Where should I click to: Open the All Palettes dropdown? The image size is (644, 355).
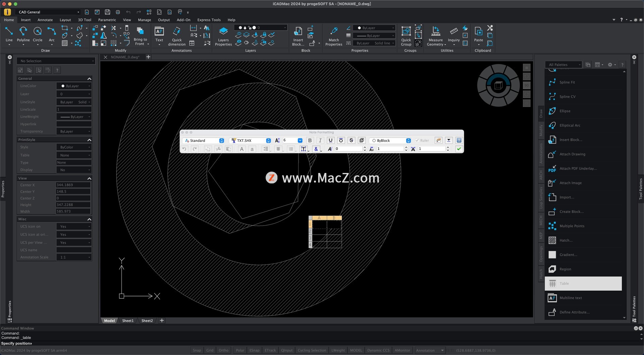563,65
